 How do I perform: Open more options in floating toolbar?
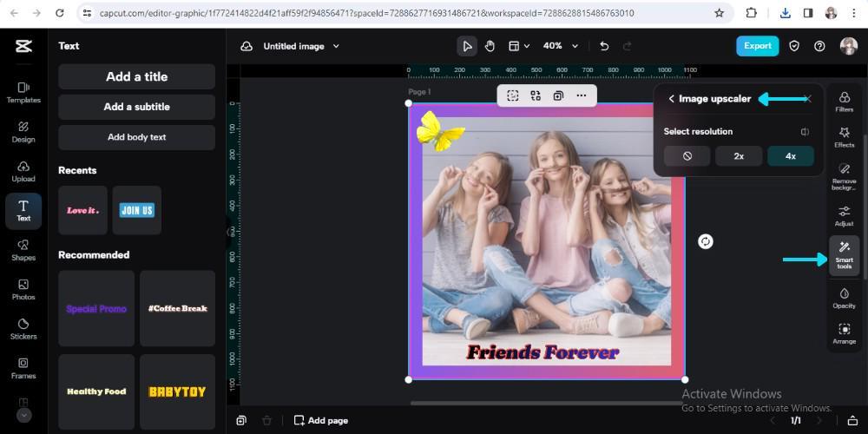pyautogui.click(x=581, y=95)
